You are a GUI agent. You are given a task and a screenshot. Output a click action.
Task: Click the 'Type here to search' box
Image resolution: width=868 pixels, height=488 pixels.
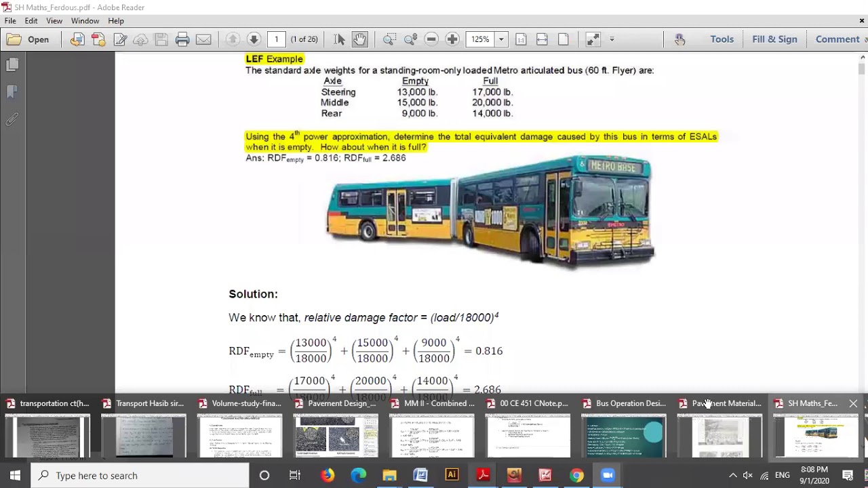click(x=140, y=475)
